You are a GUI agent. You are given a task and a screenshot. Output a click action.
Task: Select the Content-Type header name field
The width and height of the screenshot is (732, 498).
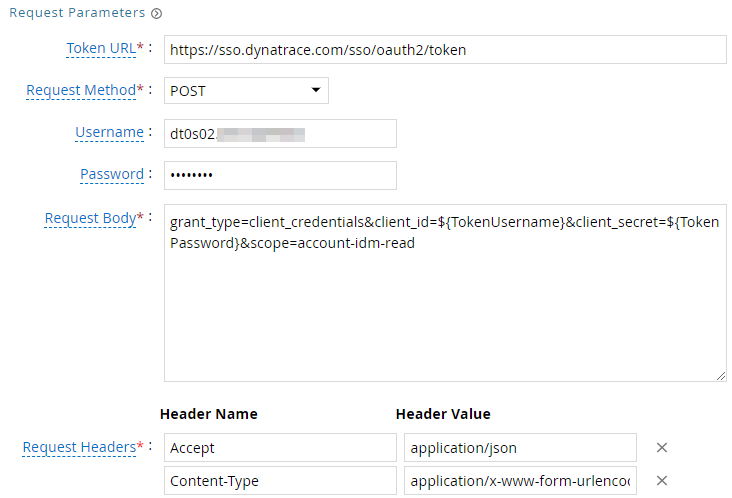click(x=280, y=481)
